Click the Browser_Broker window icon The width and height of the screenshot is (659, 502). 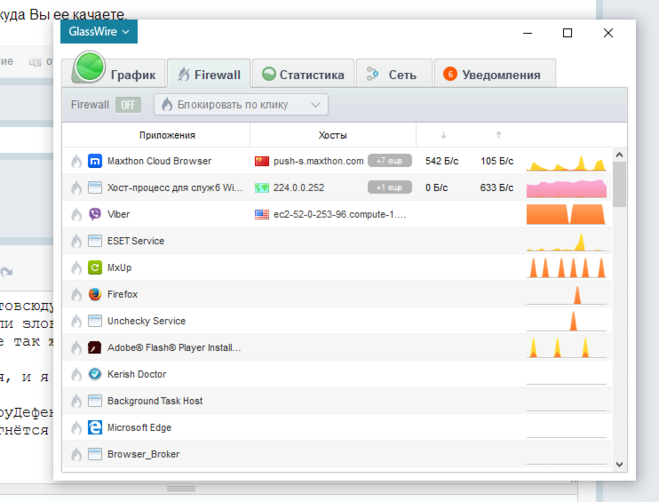[95, 454]
